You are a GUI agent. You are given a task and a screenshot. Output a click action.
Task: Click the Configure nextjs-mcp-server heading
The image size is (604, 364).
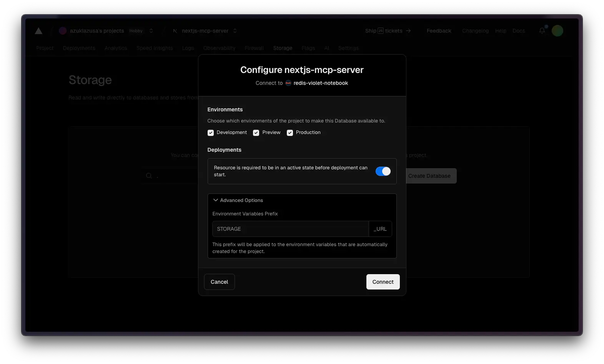302,70
